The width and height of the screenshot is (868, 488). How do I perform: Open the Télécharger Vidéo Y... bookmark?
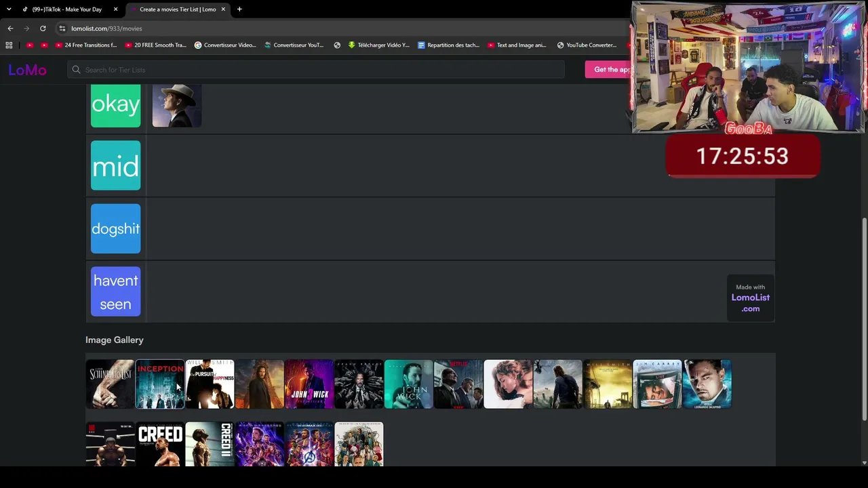[378, 45]
